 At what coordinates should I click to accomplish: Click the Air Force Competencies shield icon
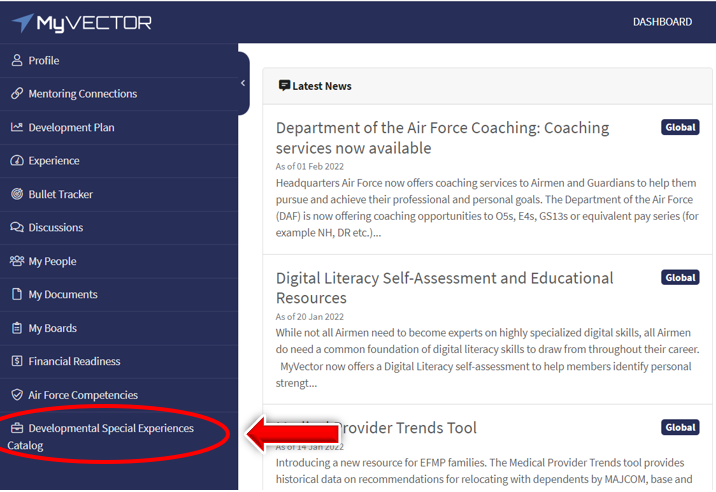[17, 396]
